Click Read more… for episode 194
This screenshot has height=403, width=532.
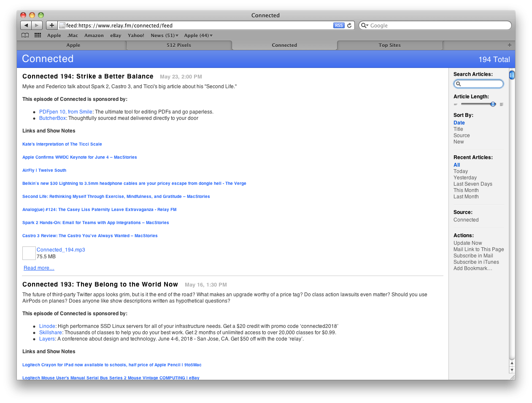tap(39, 268)
